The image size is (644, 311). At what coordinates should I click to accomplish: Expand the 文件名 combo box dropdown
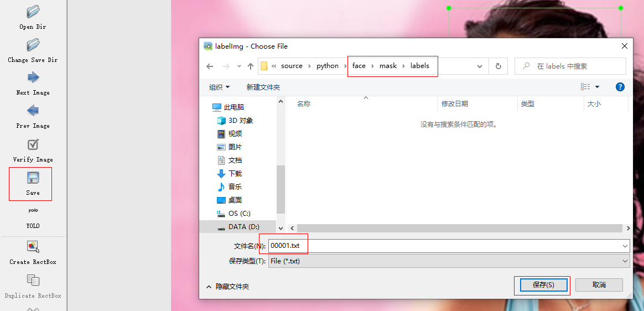[625, 246]
